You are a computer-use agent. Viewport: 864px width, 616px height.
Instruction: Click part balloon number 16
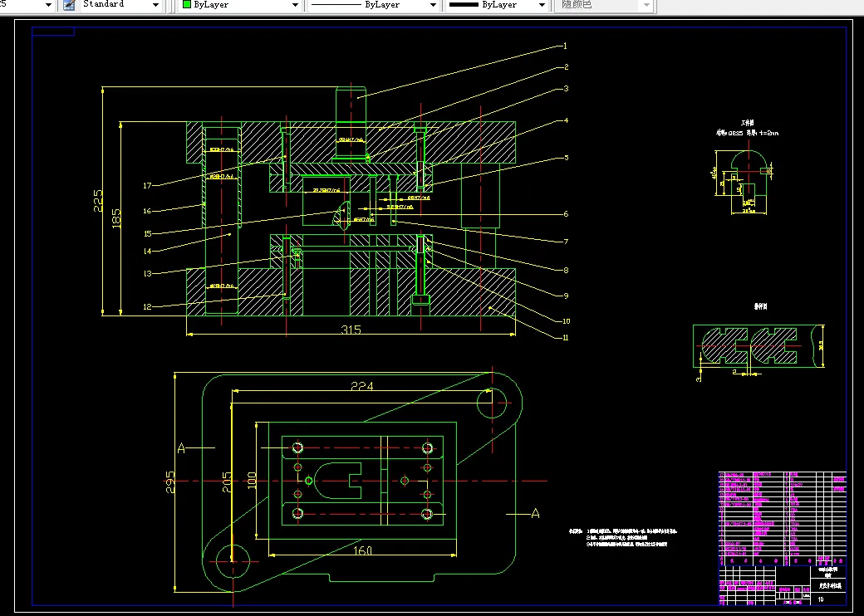(x=147, y=211)
